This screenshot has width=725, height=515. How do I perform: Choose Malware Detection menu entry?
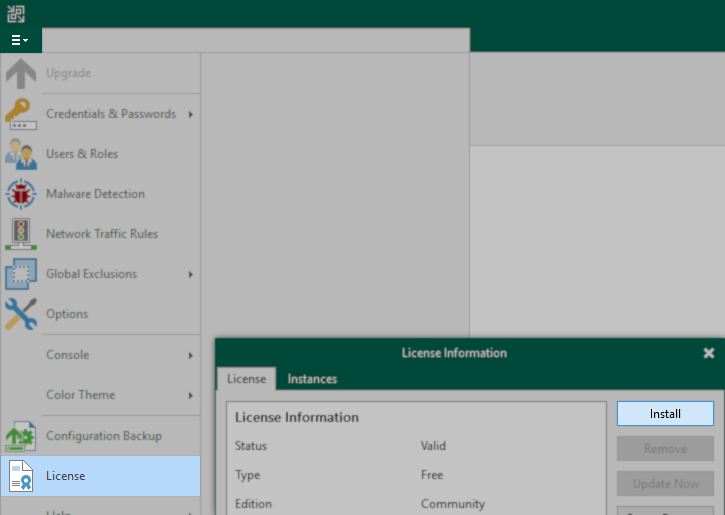click(x=95, y=194)
